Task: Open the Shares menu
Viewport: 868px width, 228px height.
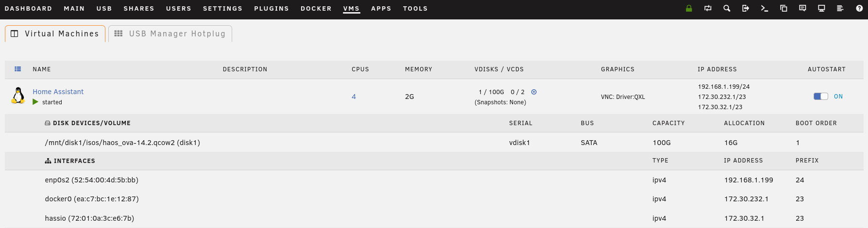Action: (139, 9)
